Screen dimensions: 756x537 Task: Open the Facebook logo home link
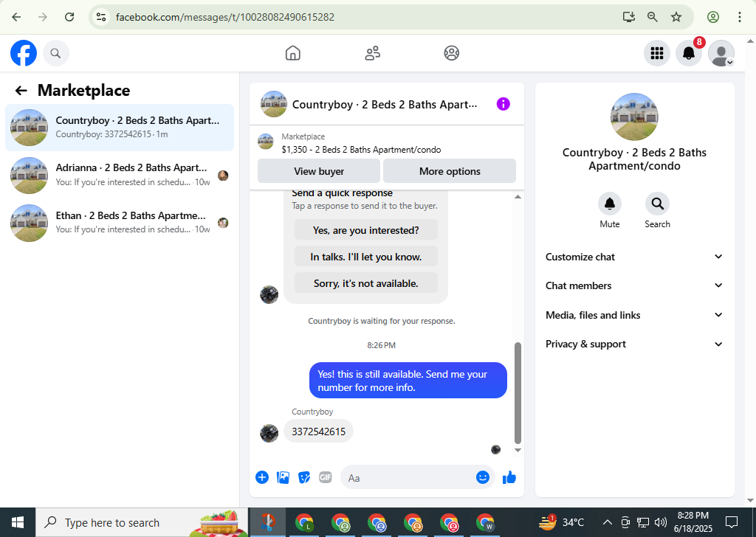tap(24, 53)
